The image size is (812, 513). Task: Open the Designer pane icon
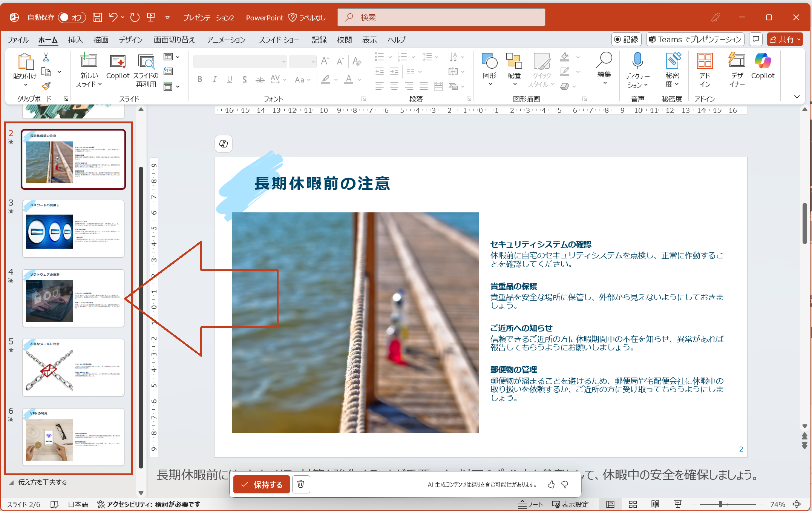coord(737,61)
